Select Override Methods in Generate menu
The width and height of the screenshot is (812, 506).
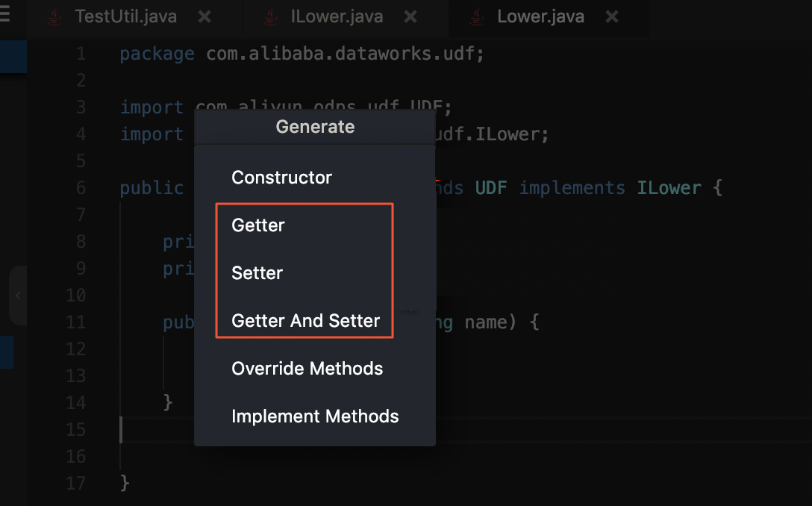point(307,369)
